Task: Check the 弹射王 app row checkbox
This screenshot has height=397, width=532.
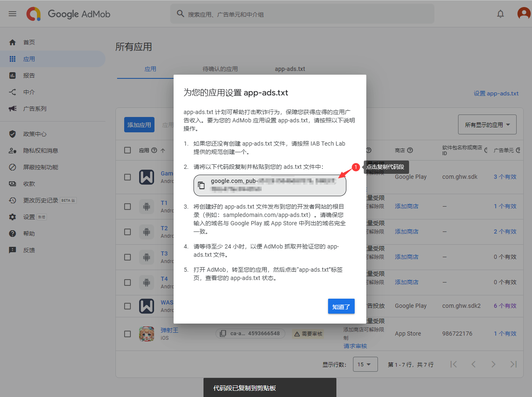Action: [127, 334]
